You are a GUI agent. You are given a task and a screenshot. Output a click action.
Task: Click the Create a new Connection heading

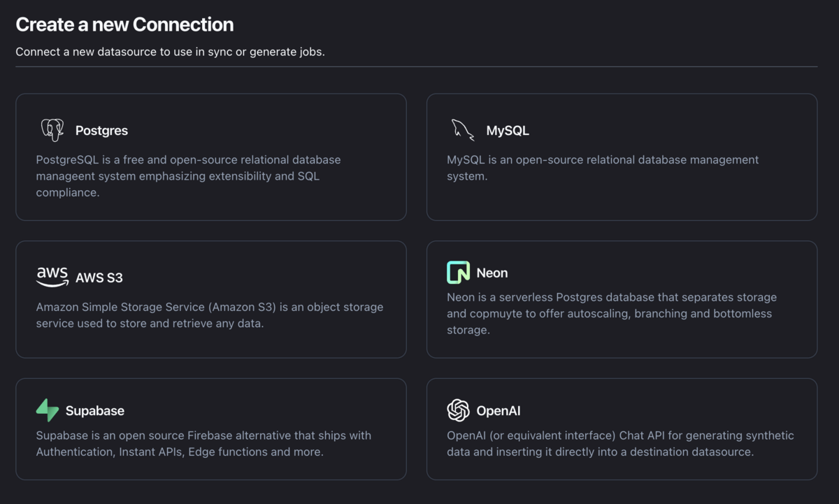tap(124, 24)
